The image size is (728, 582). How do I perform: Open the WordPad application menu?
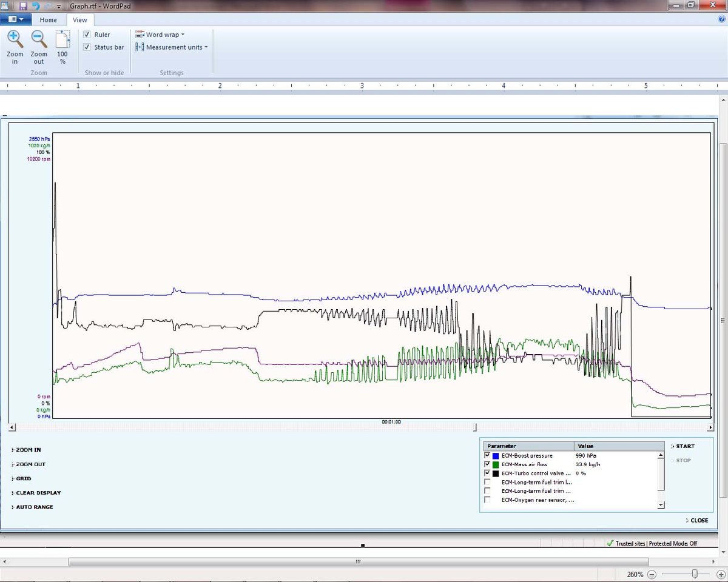(x=16, y=19)
